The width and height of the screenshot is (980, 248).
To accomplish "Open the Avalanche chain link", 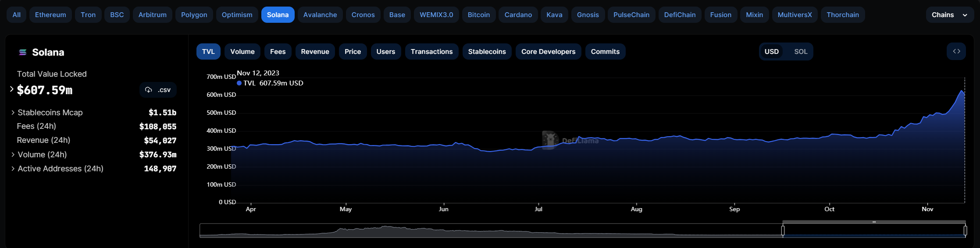I will point(320,14).
